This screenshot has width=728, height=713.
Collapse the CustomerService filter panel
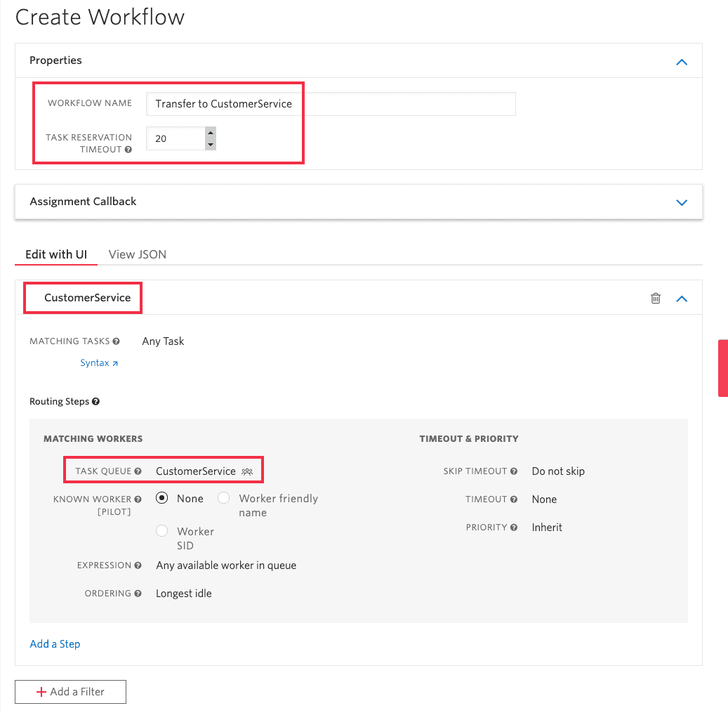(x=681, y=298)
